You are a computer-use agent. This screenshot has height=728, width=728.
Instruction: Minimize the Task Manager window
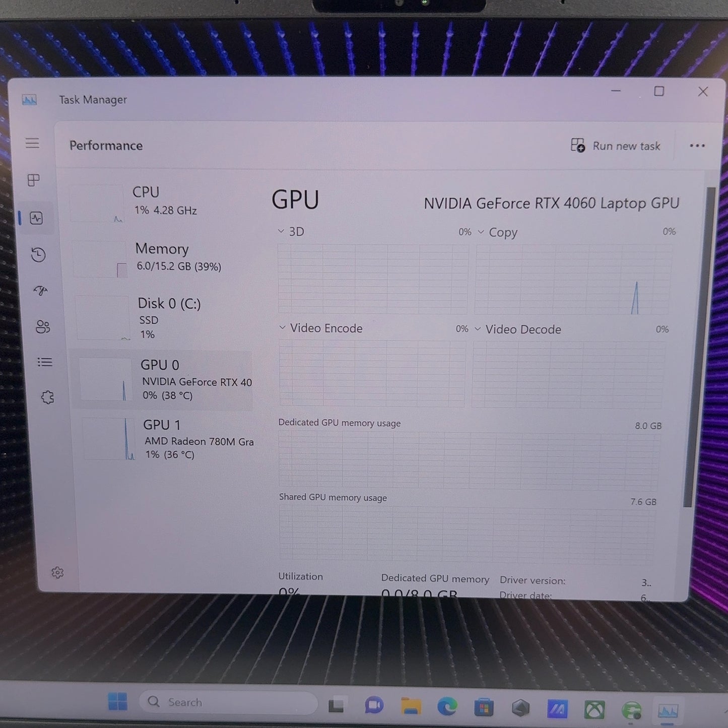616,91
